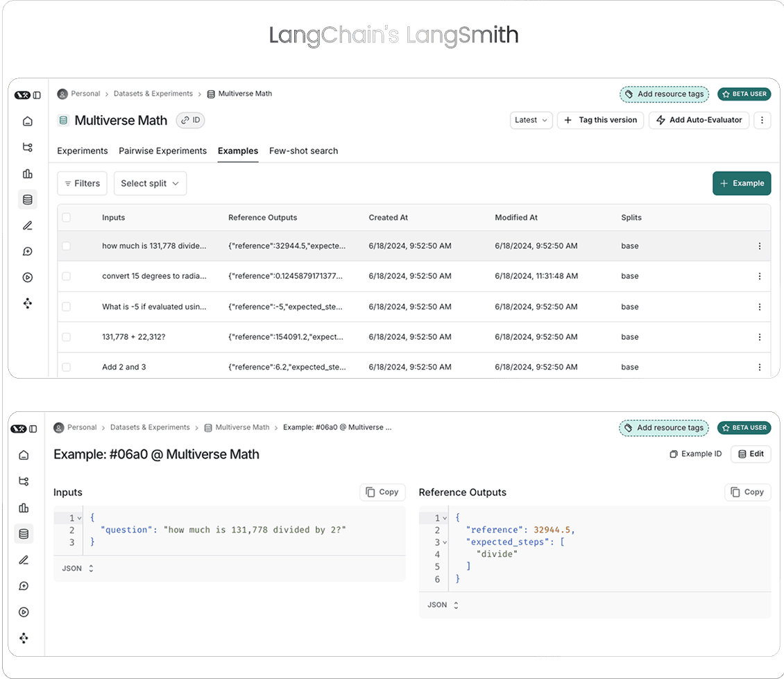The width and height of the screenshot is (784, 679).
Task: Open tracing projects icon in Example #06a0 sidebar
Action: [x=24, y=481]
